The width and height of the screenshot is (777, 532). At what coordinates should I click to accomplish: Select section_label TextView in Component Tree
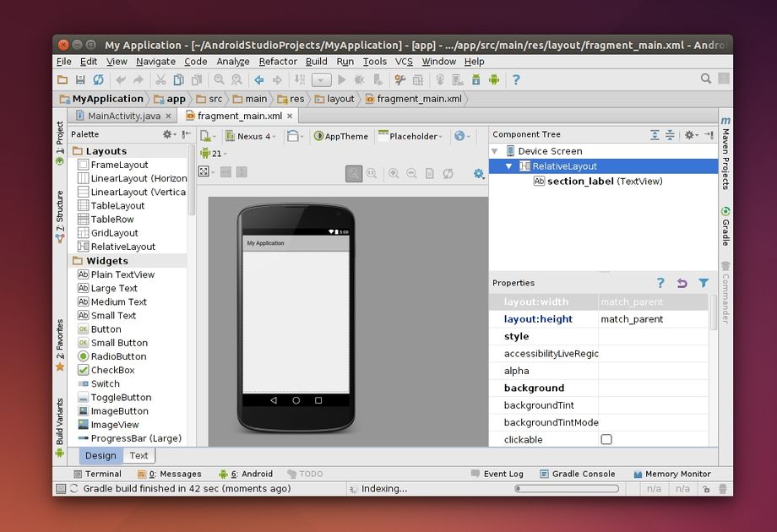(x=598, y=182)
